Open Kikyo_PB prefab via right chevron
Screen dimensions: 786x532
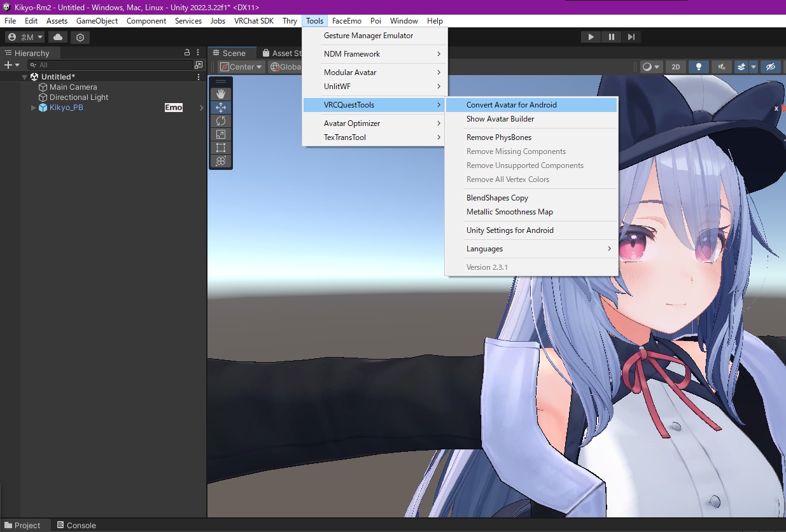tap(201, 108)
